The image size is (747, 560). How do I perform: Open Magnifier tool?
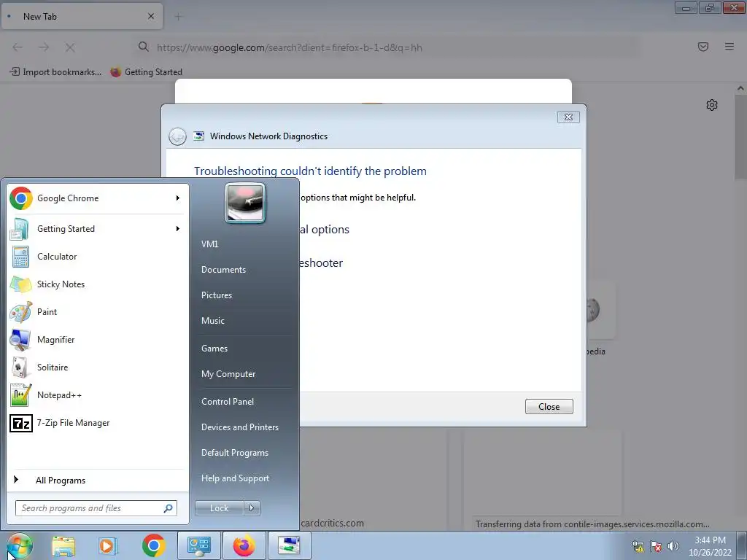98,340
